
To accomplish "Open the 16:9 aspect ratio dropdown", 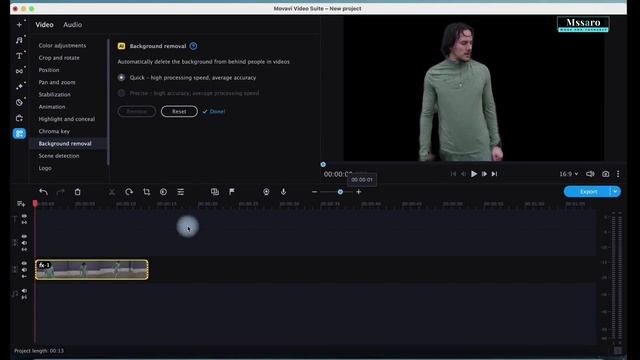I will pos(569,174).
